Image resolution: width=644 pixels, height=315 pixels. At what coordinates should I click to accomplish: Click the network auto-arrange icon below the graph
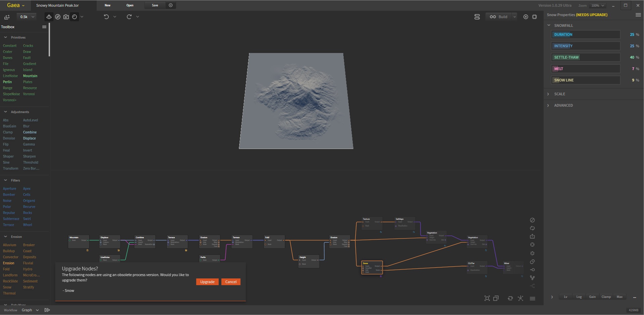521,298
